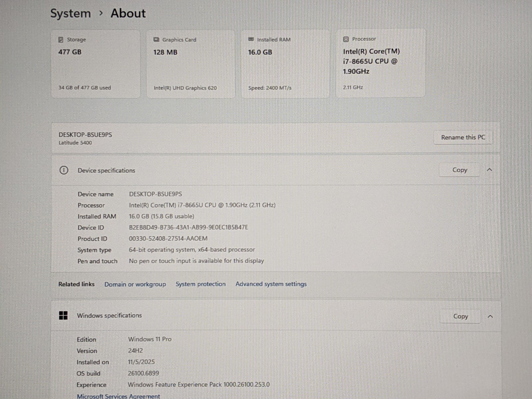Click the Device specifications info icon
The height and width of the screenshot is (399, 532).
tap(64, 170)
